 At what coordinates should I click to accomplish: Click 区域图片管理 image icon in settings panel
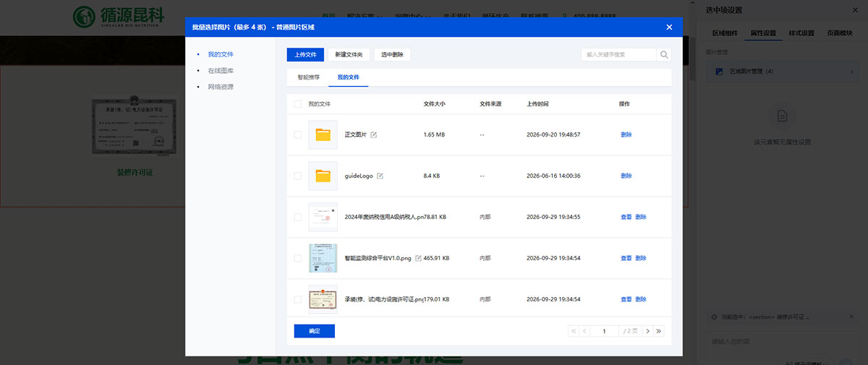point(719,72)
